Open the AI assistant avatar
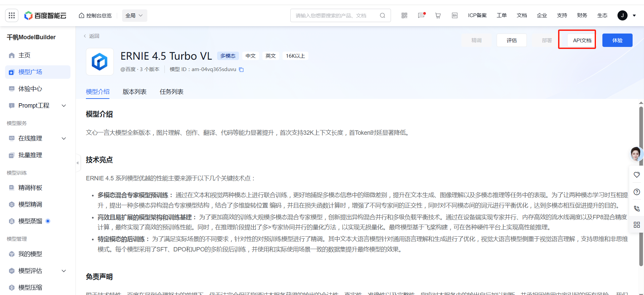The width and height of the screenshot is (644, 295). pos(636,154)
